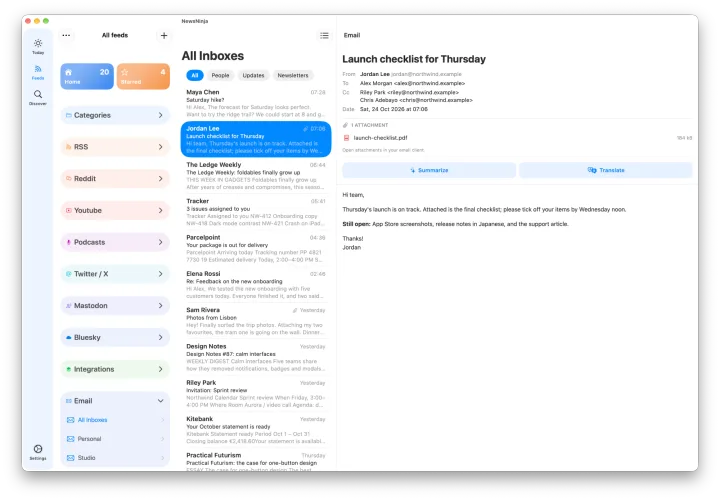Open the Home feeds tile
This screenshot has width=720, height=500.
[87, 76]
